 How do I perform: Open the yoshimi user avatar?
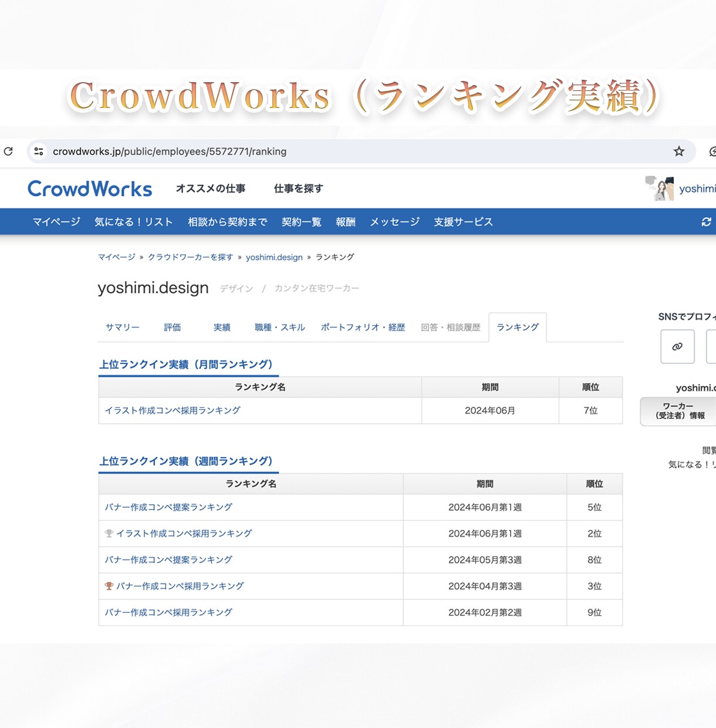click(x=660, y=188)
